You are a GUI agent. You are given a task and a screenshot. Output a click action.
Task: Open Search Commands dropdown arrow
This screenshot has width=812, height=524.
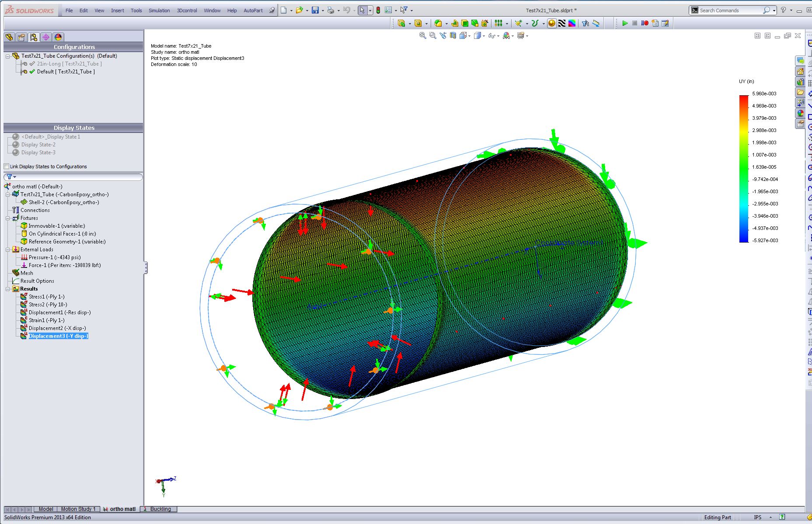coord(774,10)
